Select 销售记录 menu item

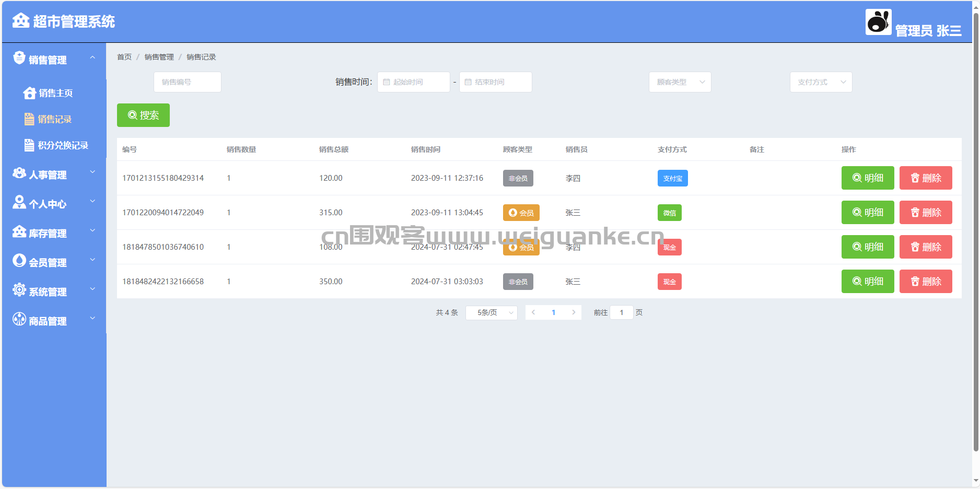tap(55, 119)
